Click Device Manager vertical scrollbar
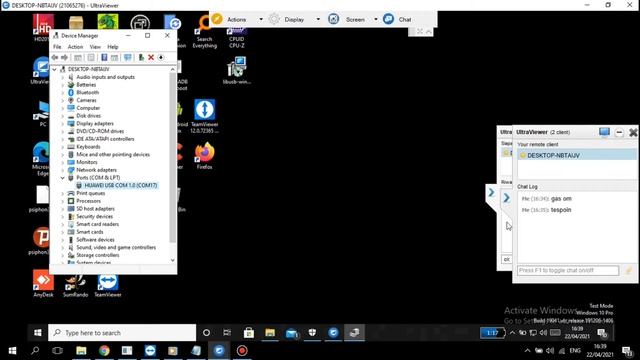Viewport: 640px width, 360px height. pyautogui.click(x=173, y=159)
